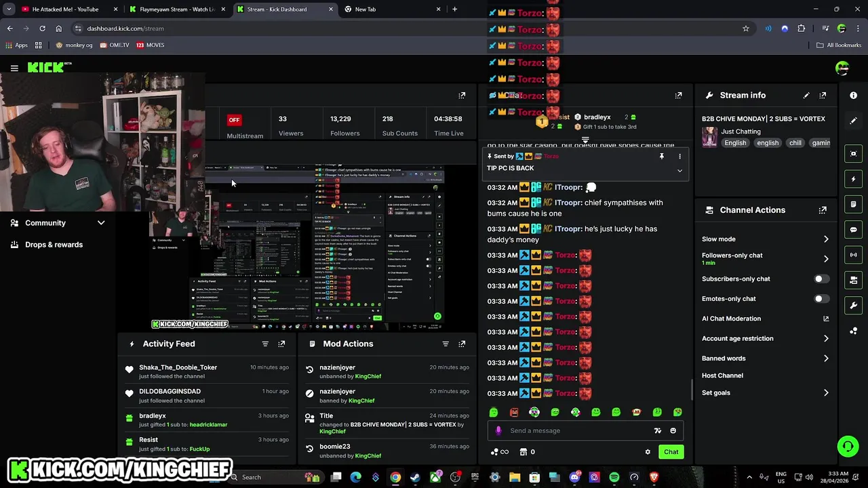Open Discord from the taskbar
This screenshot has height=488, width=868.
coord(574,477)
